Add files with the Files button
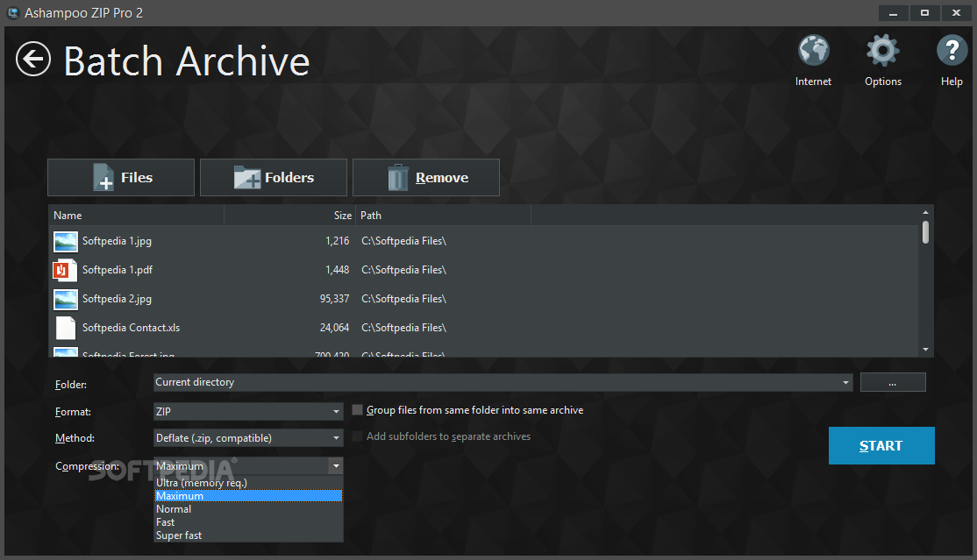This screenshot has width=977, height=560. pyautogui.click(x=121, y=178)
